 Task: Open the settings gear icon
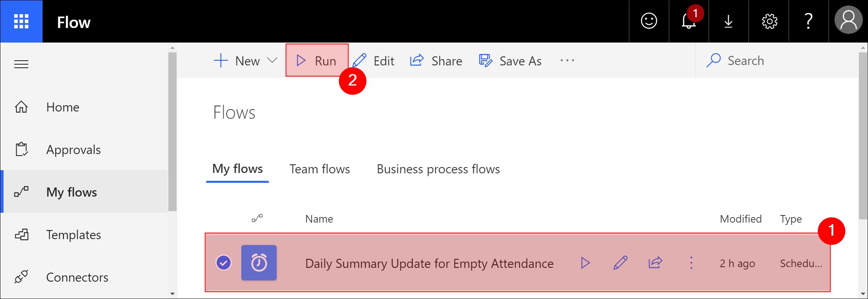769,21
